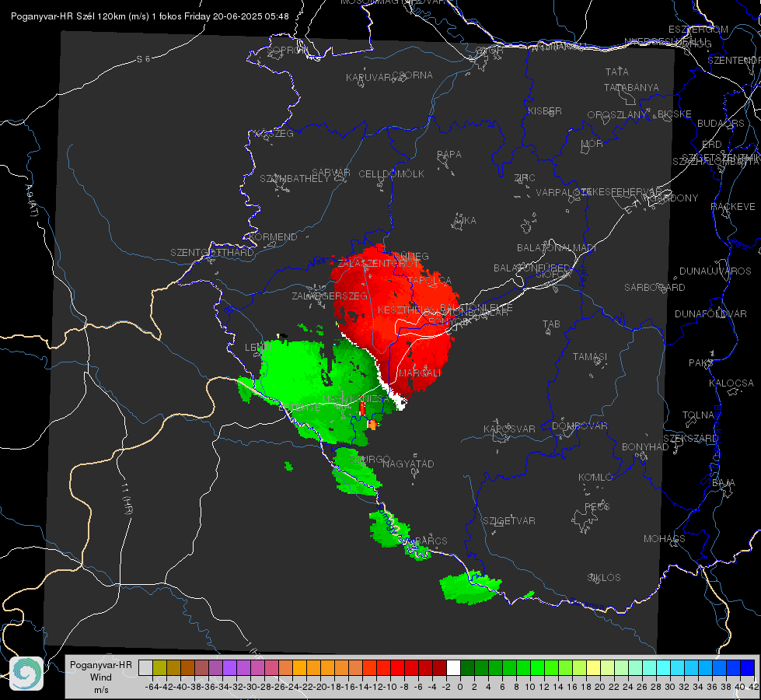This screenshot has height=700, width=761.
Task: Click the CSORNA city label
Action: tap(413, 75)
